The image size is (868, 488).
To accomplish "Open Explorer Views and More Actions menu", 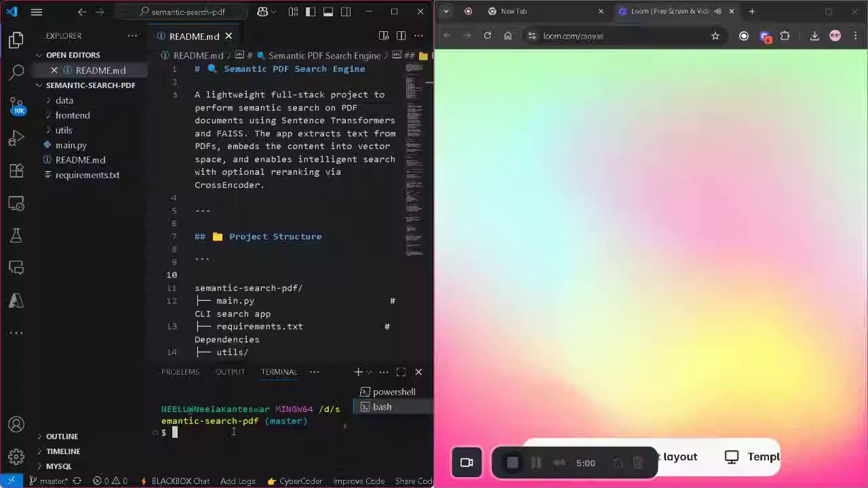I will point(133,36).
